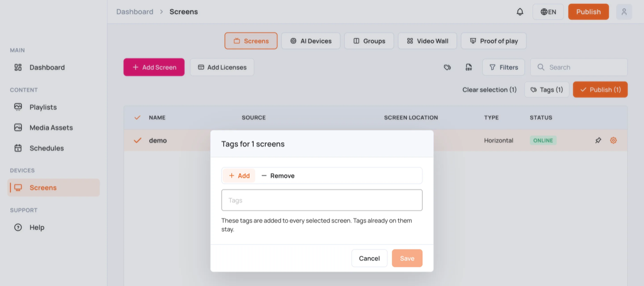The image size is (644, 286).
Task: Click the Horizontal type cell
Action: [x=499, y=140]
